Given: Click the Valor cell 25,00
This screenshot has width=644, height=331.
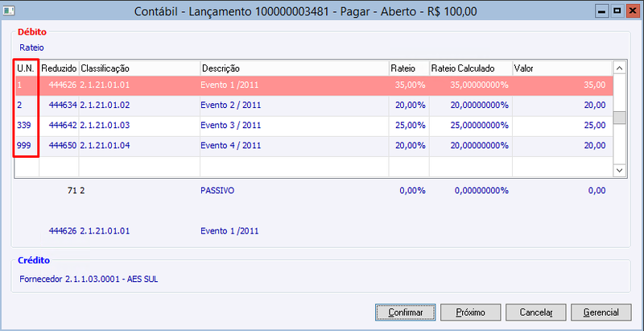Looking at the screenshot, I should click(562, 126).
